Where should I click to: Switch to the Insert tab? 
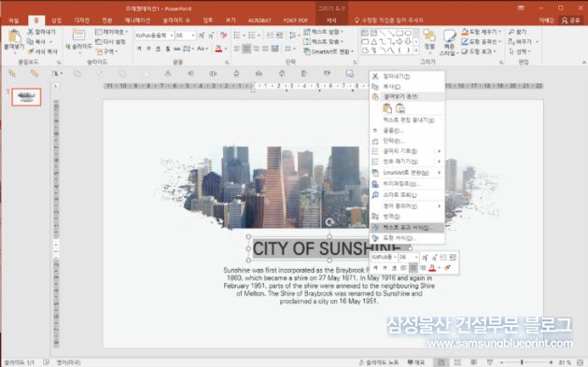[x=57, y=21]
